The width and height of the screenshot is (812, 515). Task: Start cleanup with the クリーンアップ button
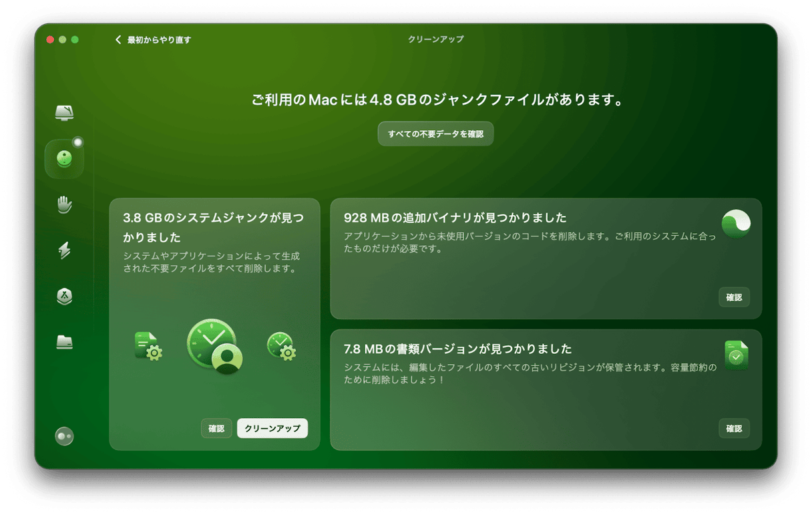click(272, 428)
